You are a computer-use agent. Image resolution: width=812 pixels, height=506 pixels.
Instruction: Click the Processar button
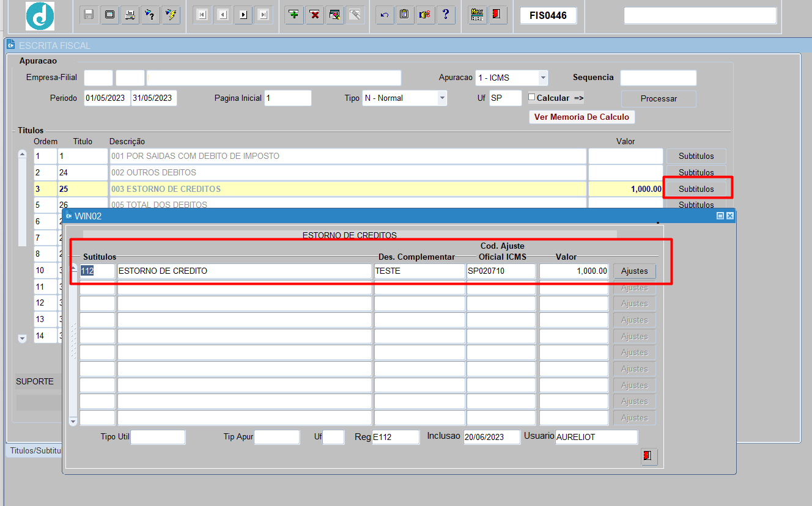tap(659, 98)
